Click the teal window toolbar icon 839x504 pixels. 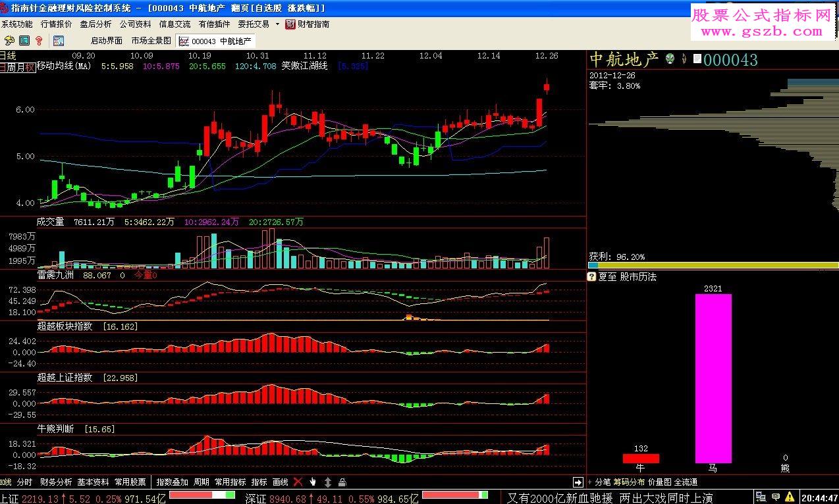pos(24,41)
